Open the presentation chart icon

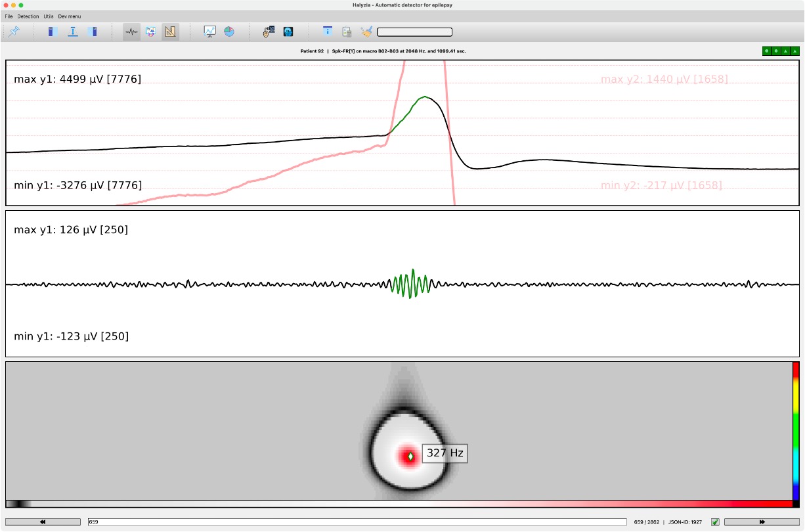point(209,32)
